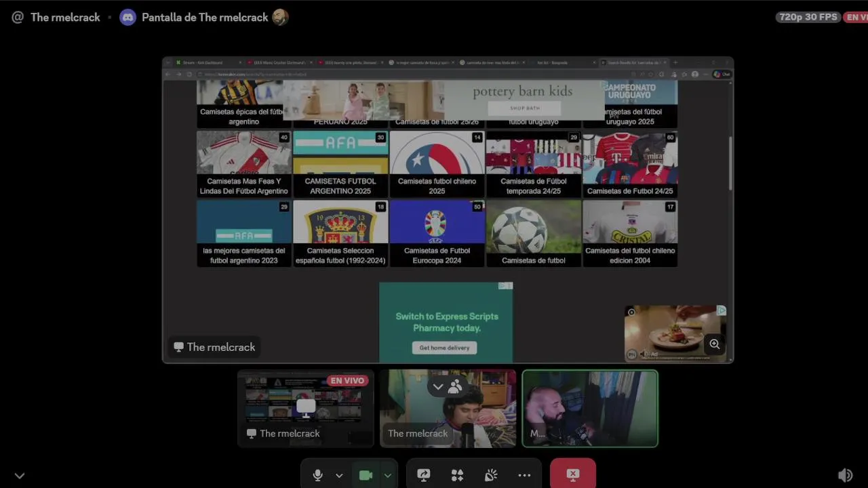The height and width of the screenshot is (488, 868).
Task: Open Camisetas de Futbol Eurocopa 2024 card
Action: (437, 233)
